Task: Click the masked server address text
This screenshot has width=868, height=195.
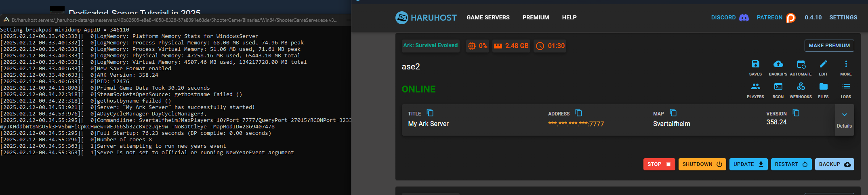Action: [576, 124]
